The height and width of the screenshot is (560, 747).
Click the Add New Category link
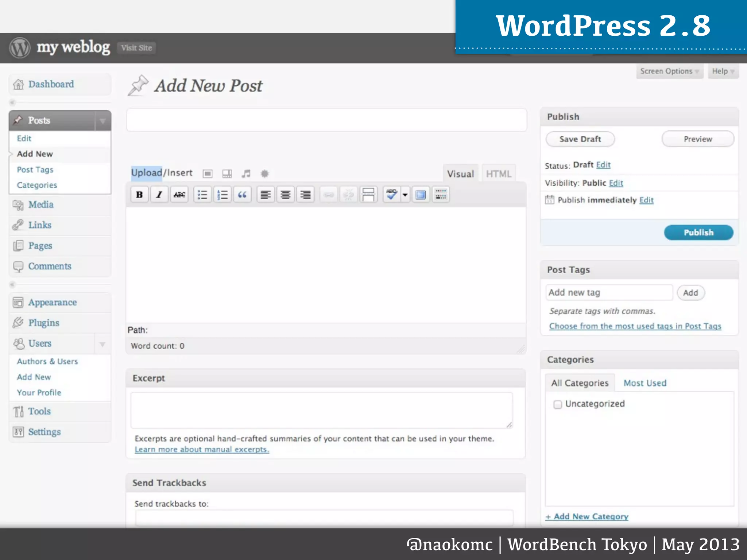(x=587, y=516)
